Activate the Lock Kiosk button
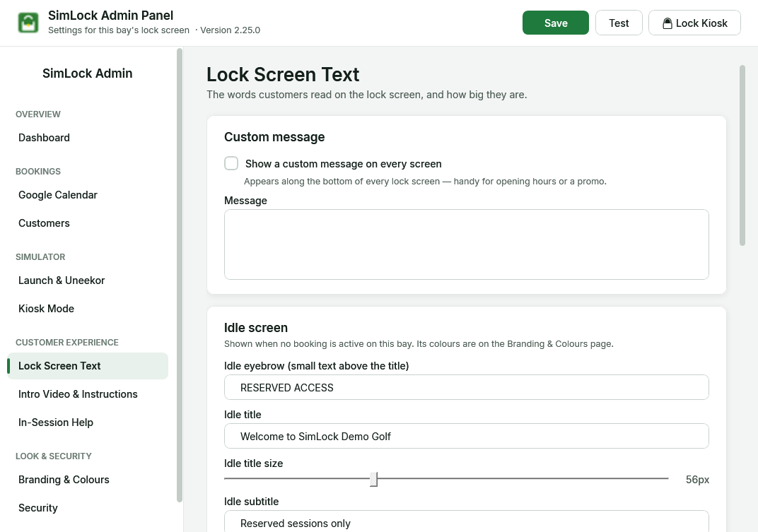Viewport: 758px width, 532px height. pos(694,23)
